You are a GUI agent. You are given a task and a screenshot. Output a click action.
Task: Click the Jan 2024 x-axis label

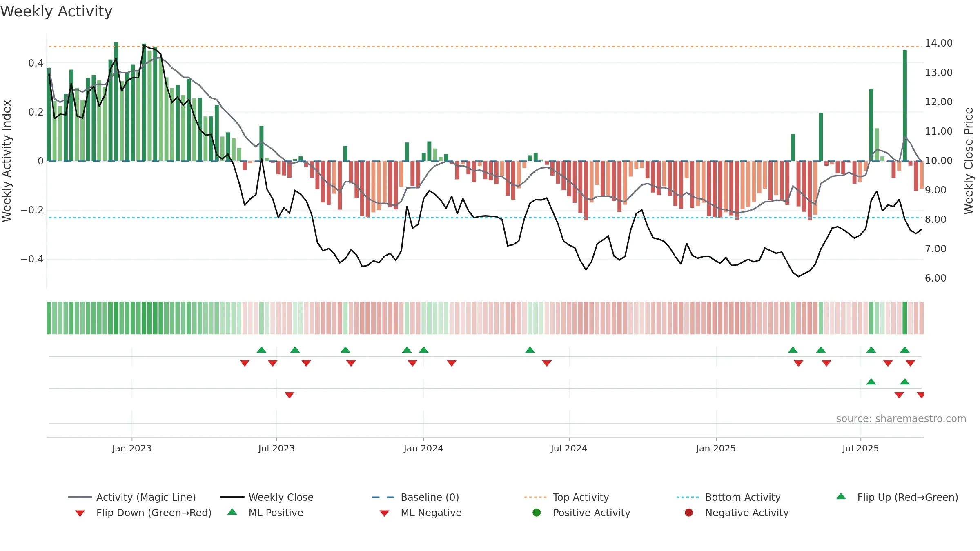(423, 448)
